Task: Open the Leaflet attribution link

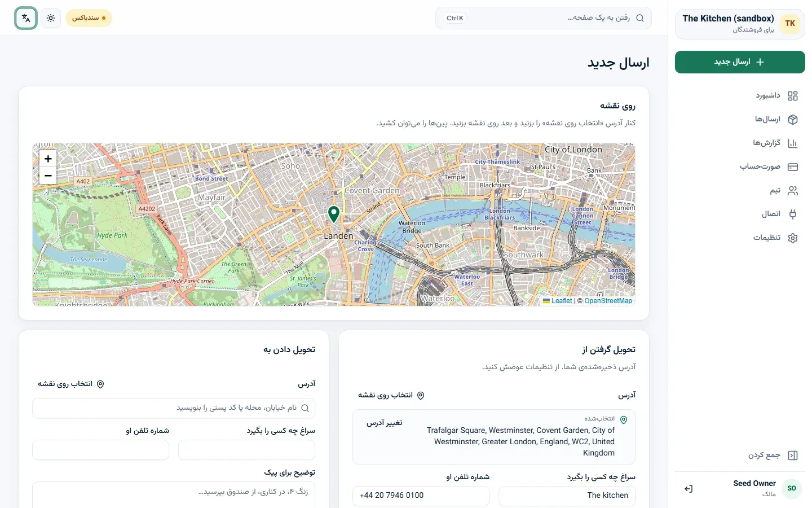Action: point(558,301)
